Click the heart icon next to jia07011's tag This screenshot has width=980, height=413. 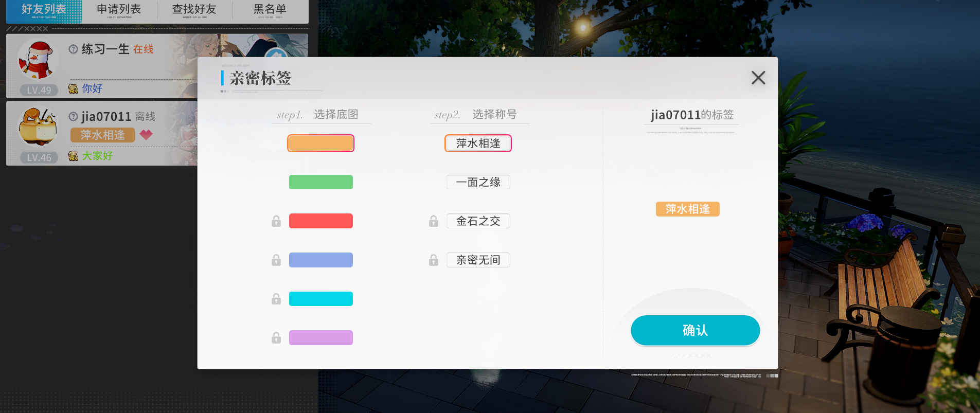[x=146, y=135]
